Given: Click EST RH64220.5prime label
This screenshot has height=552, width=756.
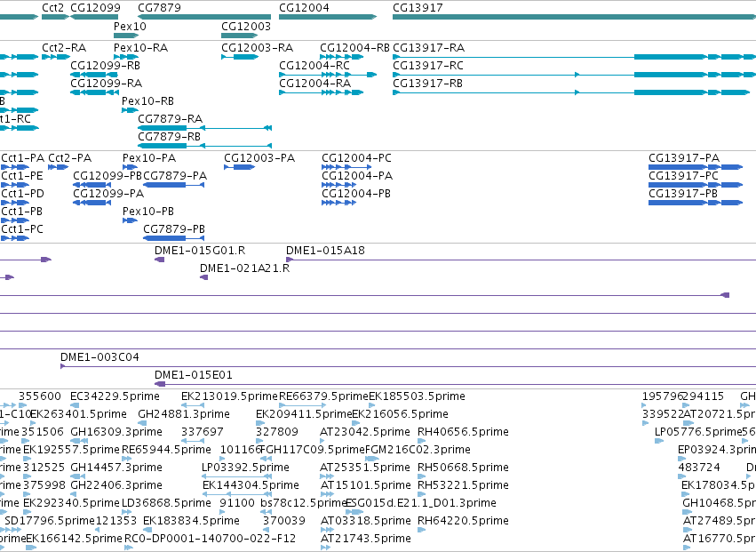Looking at the screenshot, I should coord(463,522).
